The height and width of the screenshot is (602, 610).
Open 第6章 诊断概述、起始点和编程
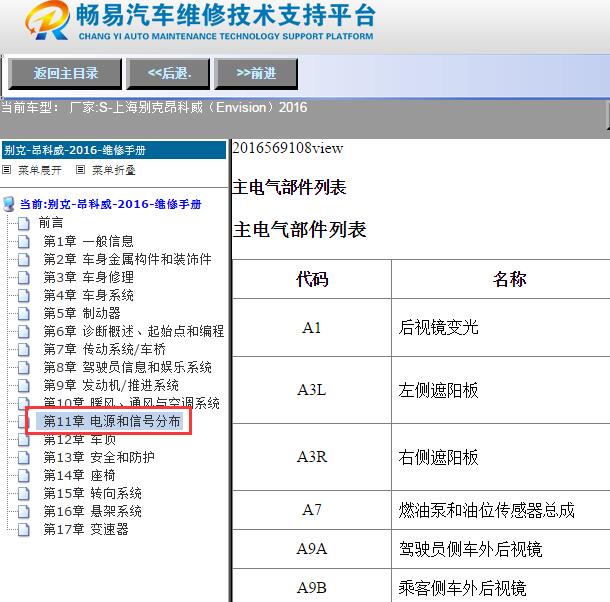point(134,331)
